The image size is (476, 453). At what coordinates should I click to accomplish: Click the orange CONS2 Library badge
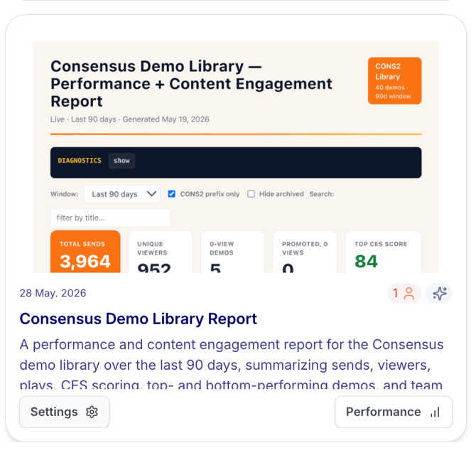coord(394,81)
